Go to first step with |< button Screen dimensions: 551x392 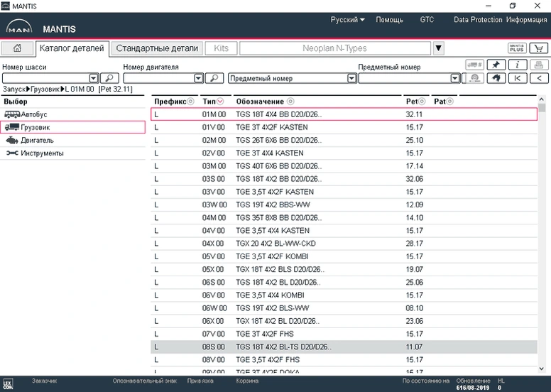(517, 78)
